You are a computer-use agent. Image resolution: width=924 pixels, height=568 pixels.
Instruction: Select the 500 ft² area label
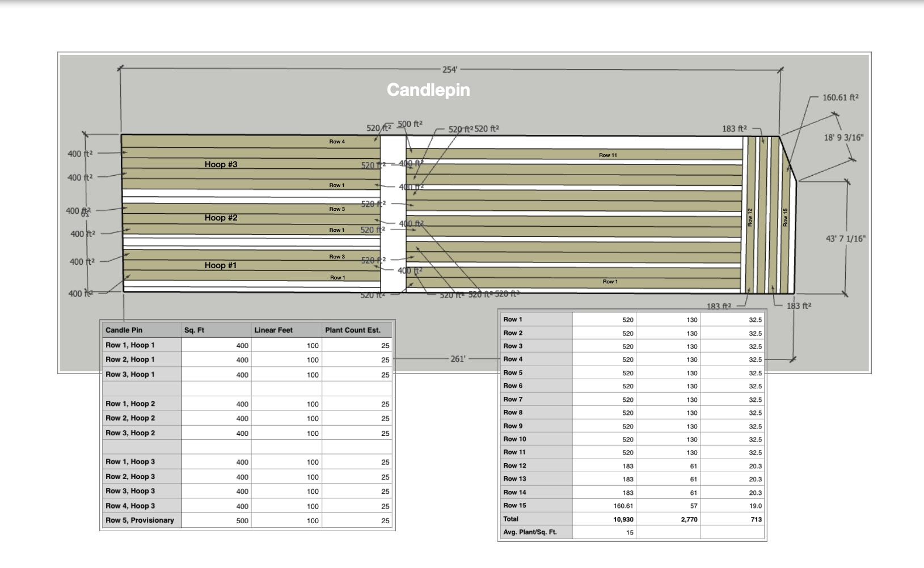click(410, 124)
